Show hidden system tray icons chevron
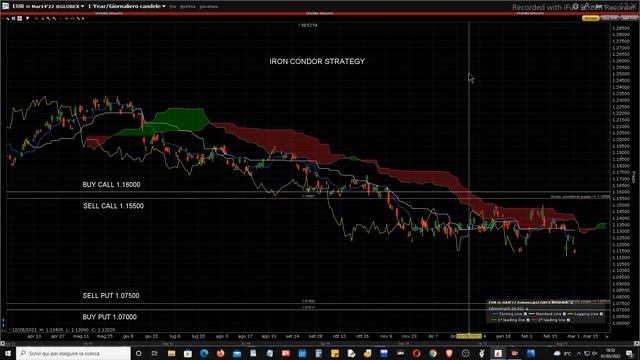This screenshot has height=360, width=640. point(579,353)
